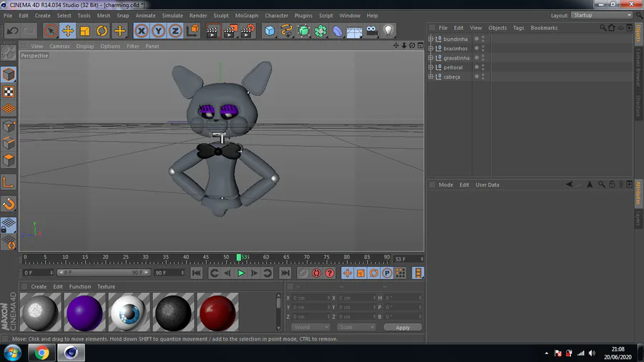Viewport: 644px width, 362px height.
Task: Select the purple material swatch
Action: coord(84,313)
